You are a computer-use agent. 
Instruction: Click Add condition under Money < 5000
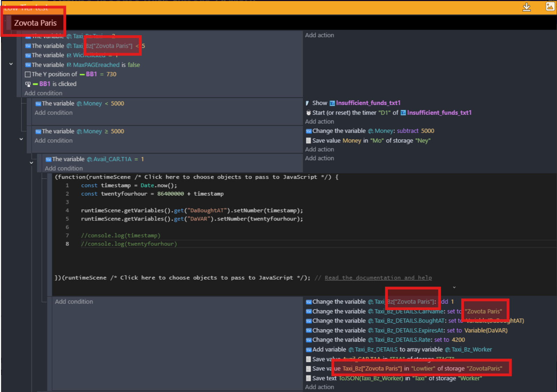(53, 113)
